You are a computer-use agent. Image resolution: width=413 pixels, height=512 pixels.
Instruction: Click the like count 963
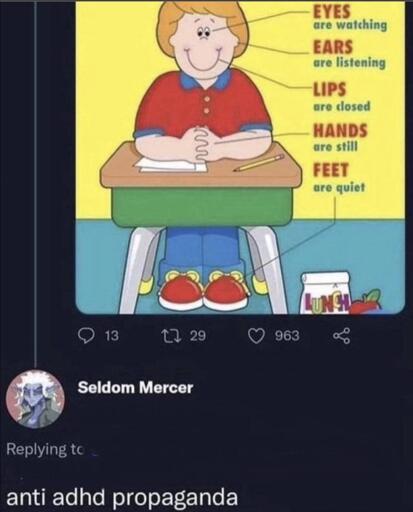click(x=287, y=336)
